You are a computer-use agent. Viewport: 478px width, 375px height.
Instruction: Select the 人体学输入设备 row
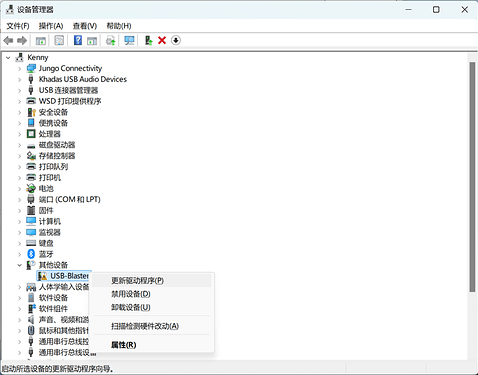pos(63,287)
